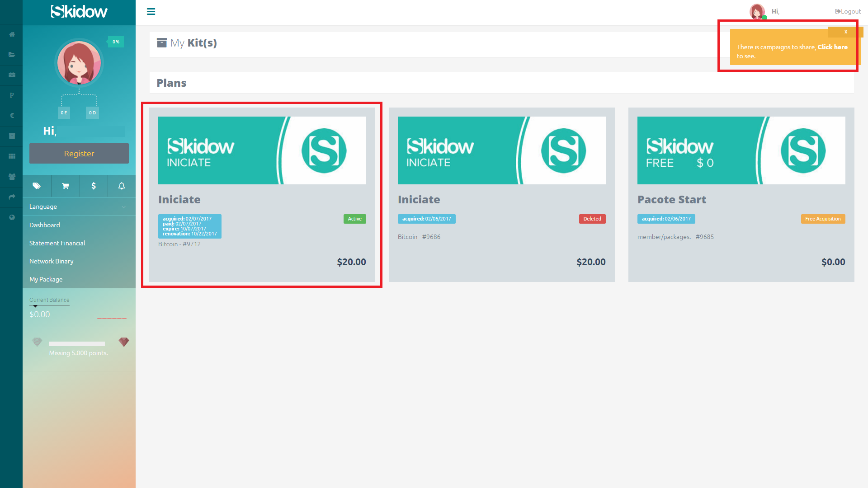
Task: Click the Bitcoin - #9712 text
Action: [179, 244]
